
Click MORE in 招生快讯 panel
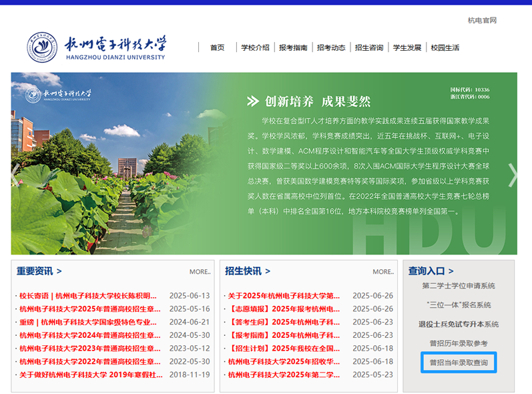pos(383,272)
